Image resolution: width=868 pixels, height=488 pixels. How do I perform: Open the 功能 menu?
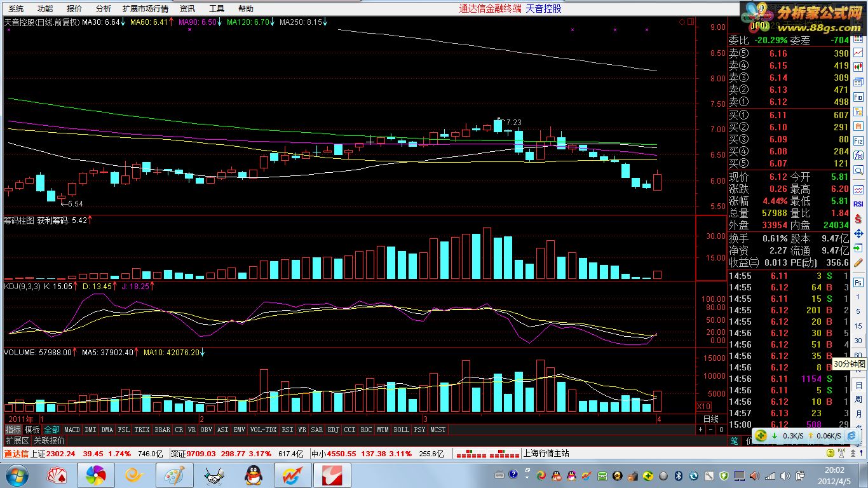tap(45, 9)
